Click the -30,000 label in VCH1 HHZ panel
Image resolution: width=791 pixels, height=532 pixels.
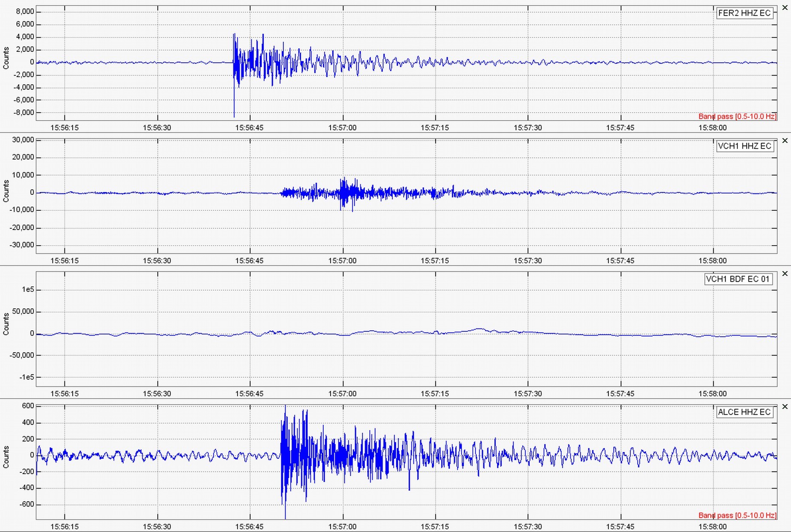[22, 245]
